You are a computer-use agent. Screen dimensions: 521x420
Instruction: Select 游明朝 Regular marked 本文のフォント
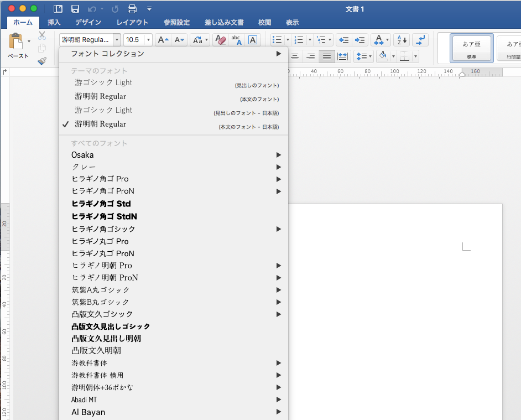pyautogui.click(x=174, y=97)
